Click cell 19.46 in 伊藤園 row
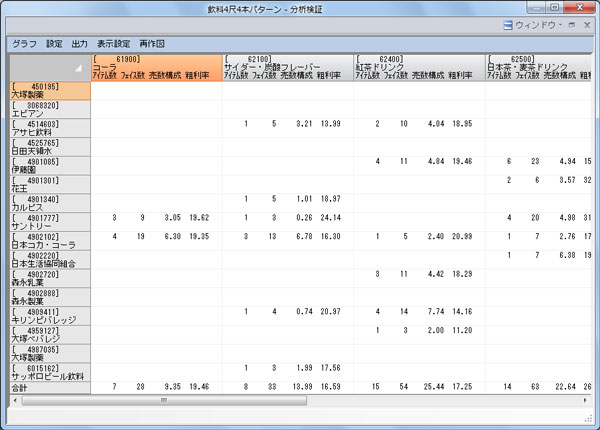 [462, 161]
